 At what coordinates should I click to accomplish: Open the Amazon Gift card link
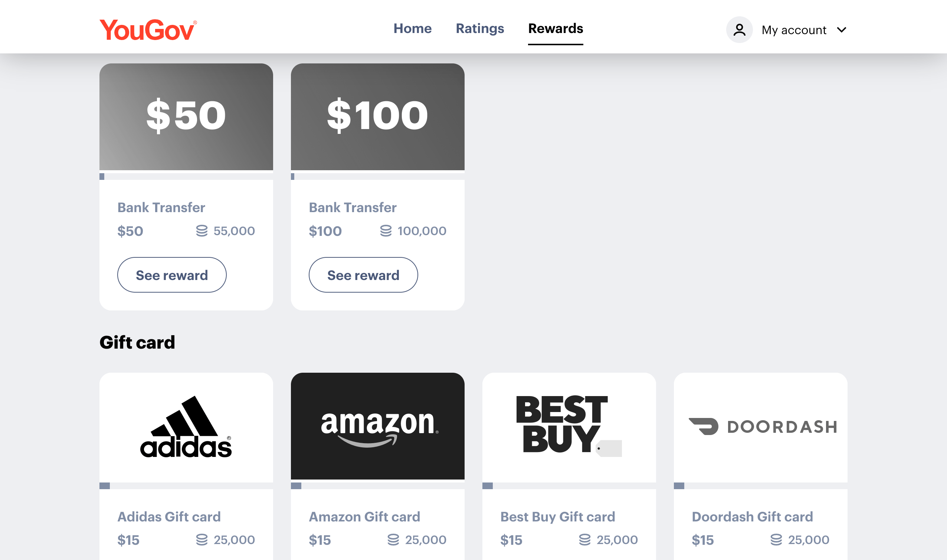(364, 517)
